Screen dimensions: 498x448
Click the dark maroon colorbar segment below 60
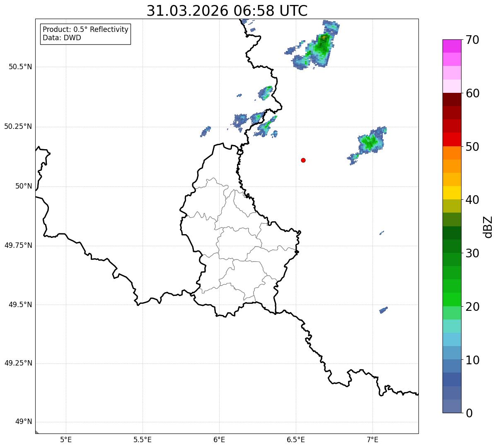pyautogui.click(x=452, y=99)
